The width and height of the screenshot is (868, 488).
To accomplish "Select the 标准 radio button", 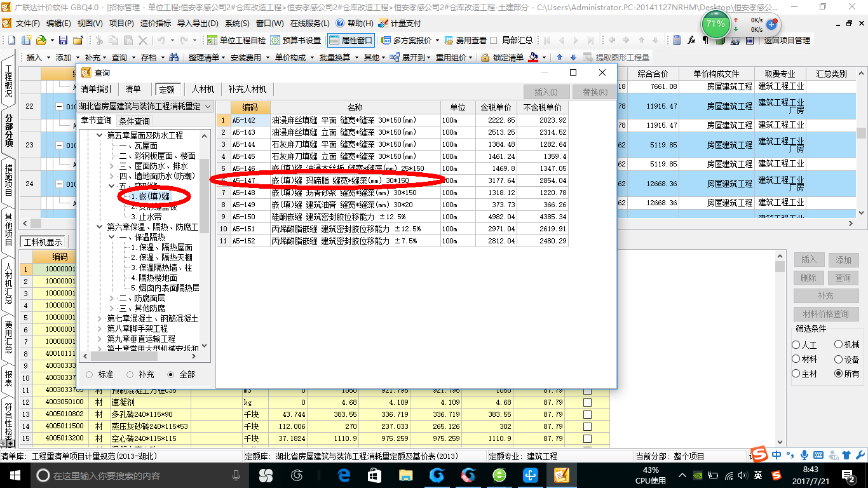I will 90,375.
